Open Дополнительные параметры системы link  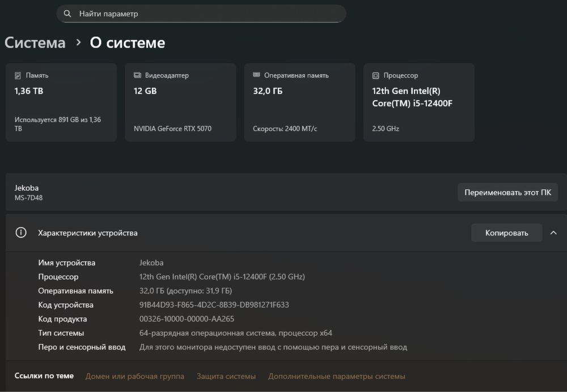point(337,377)
